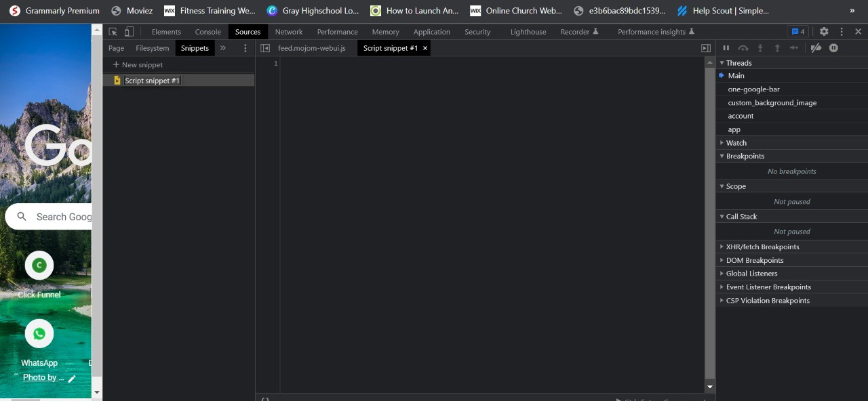Open the Gray Highschool Lo... bookmark
Image resolution: width=868 pixels, height=401 pixels.
coord(313,11)
